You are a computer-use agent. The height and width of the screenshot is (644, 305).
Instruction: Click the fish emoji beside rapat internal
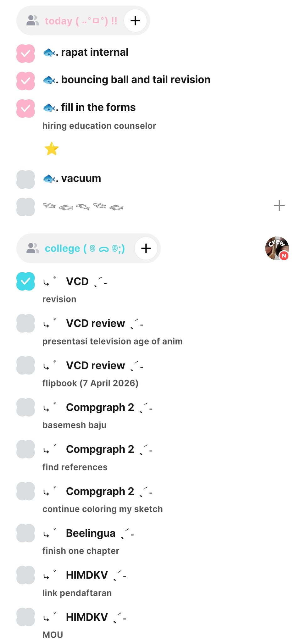click(49, 53)
